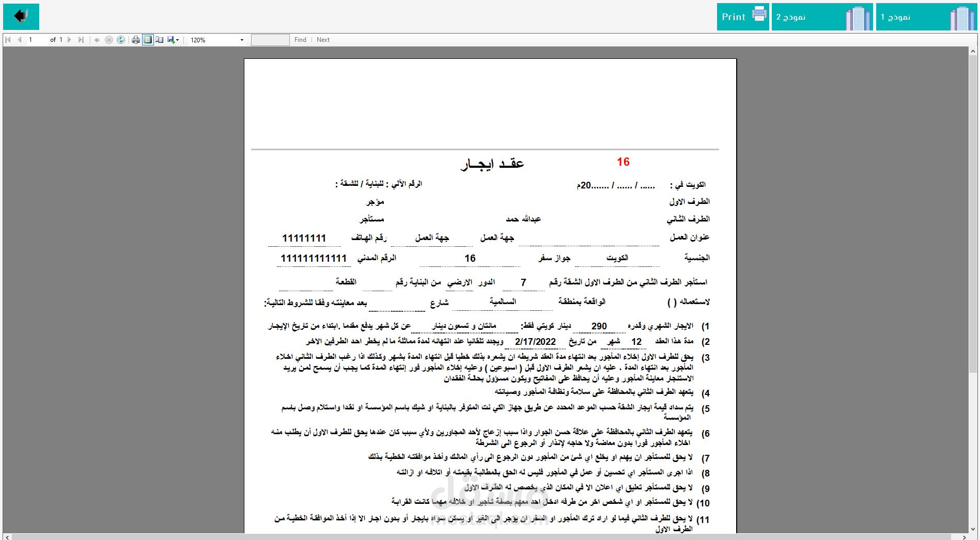Click the amount in words مائتان و تسعون دينار
This screenshot has height=540, width=980.
coord(463,326)
